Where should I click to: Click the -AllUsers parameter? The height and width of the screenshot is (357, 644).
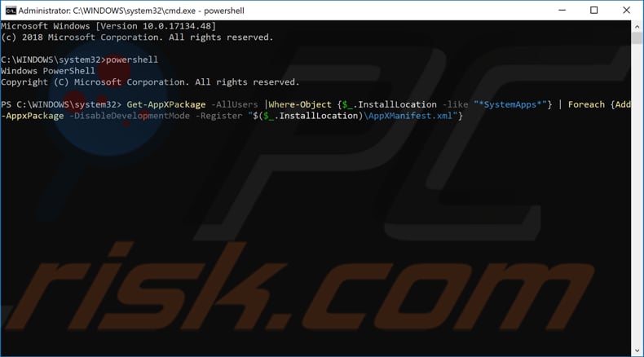(x=235, y=104)
